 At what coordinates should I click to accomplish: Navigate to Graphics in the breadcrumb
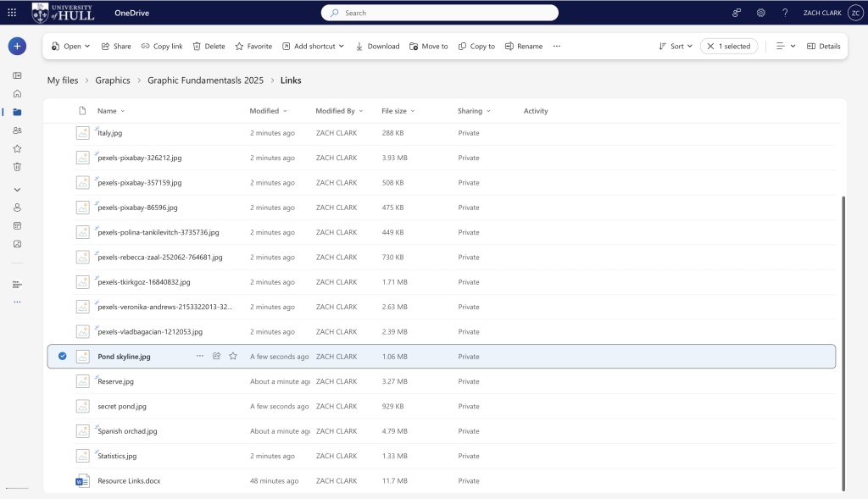113,80
